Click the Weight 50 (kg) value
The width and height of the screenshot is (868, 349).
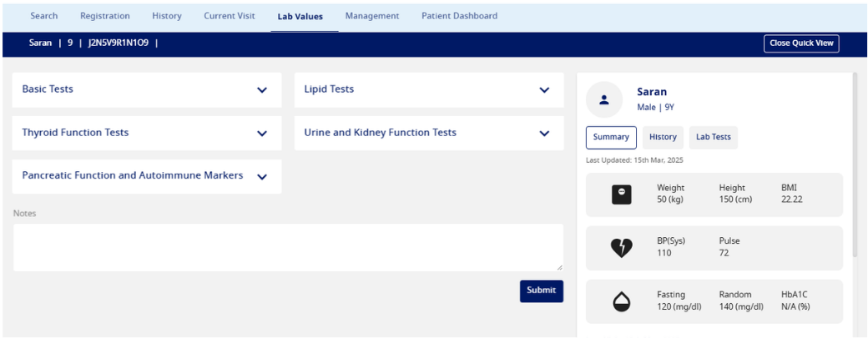(x=670, y=194)
